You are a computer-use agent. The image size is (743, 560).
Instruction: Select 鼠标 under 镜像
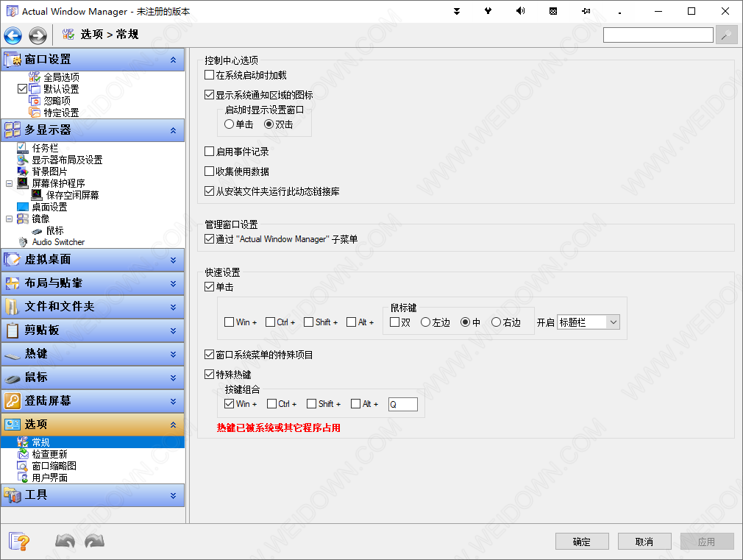54,230
